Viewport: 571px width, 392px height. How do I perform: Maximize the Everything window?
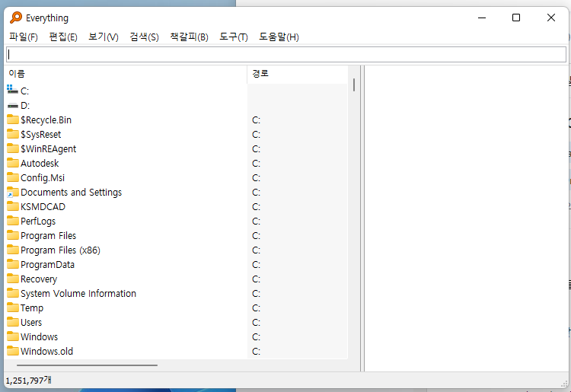516,18
